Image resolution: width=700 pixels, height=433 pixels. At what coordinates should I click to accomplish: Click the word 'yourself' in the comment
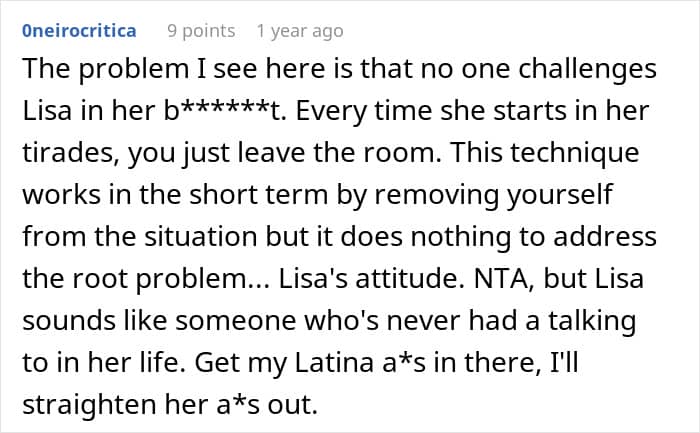pyautogui.click(x=559, y=195)
